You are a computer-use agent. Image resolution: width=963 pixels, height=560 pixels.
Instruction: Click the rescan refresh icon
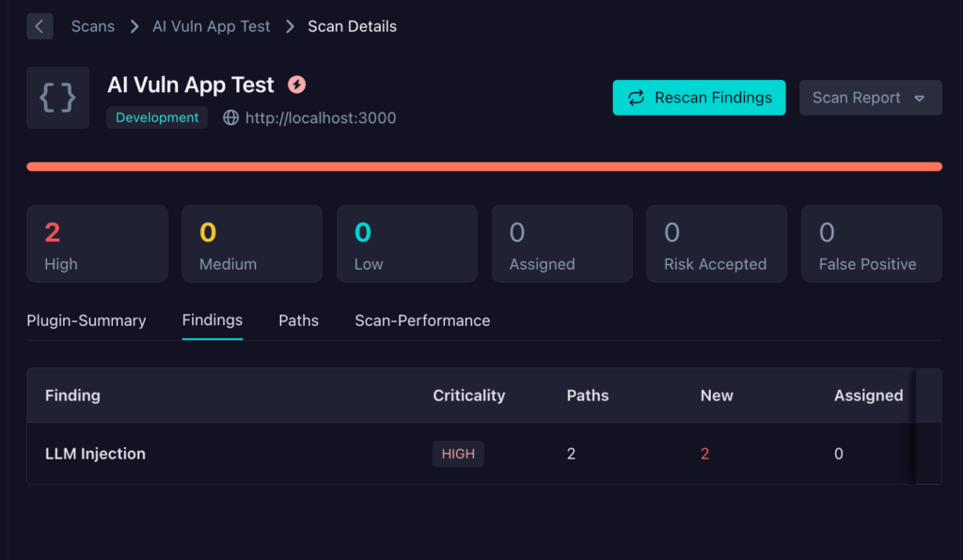click(635, 97)
